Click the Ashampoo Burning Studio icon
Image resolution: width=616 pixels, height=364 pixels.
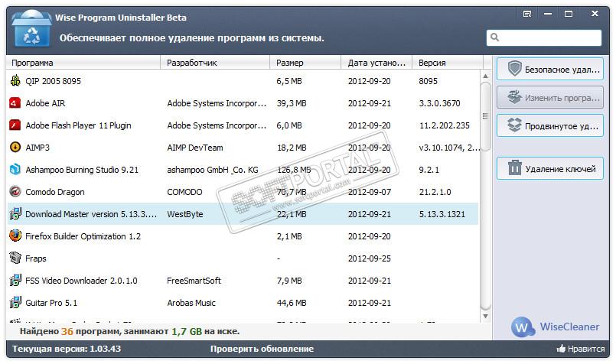click(15, 170)
